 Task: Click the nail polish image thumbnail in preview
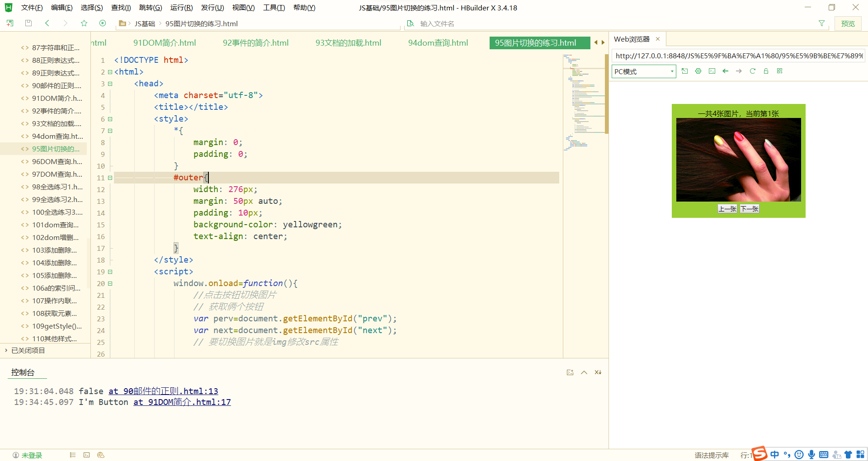[738, 160]
